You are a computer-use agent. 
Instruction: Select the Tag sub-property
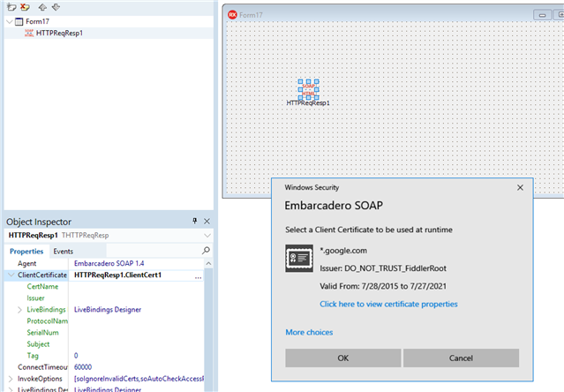[x=33, y=356]
